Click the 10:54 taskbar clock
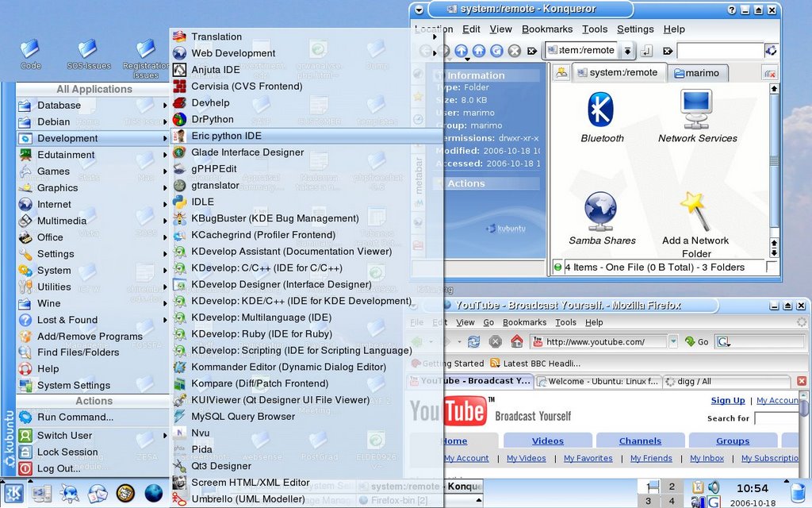 [x=753, y=488]
